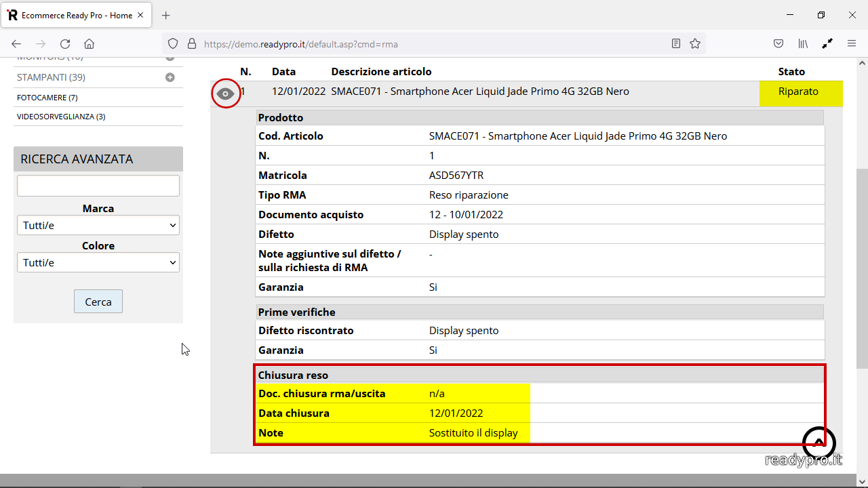Open the VIDEOSORVEGLIANZA (3) category
The image size is (868, 488).
tap(61, 117)
